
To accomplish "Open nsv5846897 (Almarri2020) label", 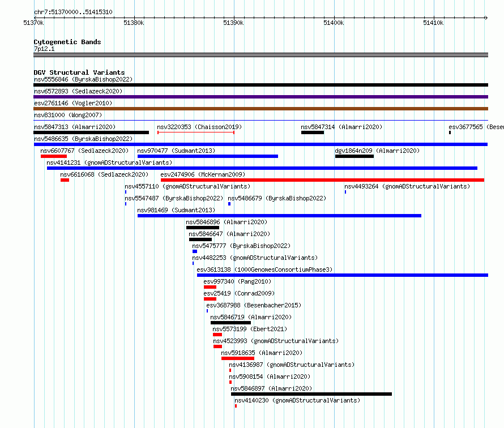I will point(271,388).
